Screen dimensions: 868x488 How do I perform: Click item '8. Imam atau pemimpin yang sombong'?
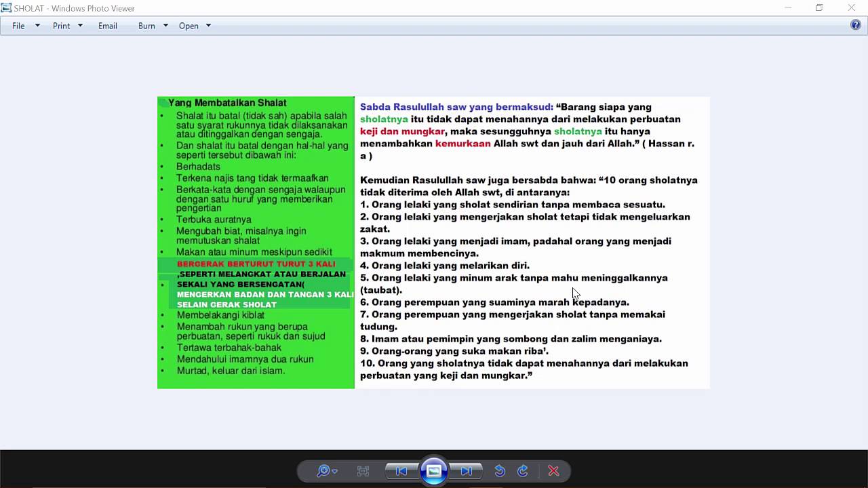(511, 339)
